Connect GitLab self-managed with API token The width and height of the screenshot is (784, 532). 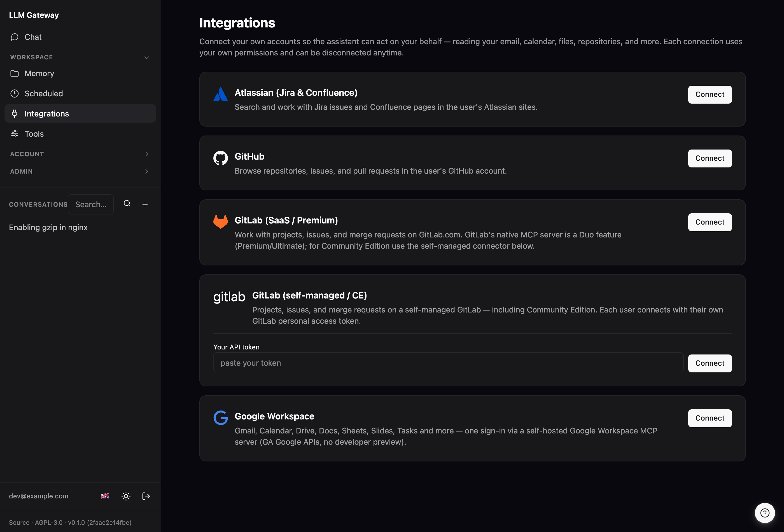point(710,363)
